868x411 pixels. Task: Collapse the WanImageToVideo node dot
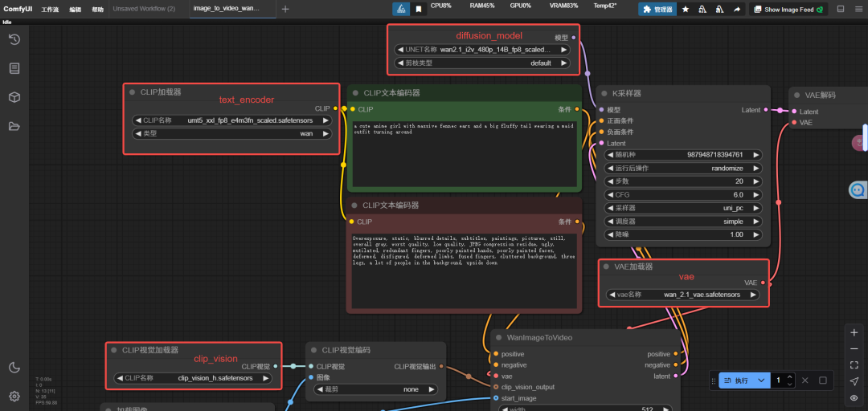pyautogui.click(x=499, y=337)
